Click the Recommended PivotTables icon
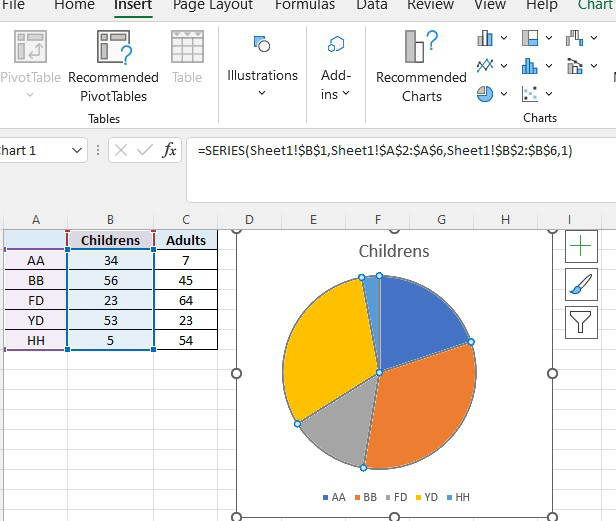Image resolution: width=616 pixels, height=521 pixels. click(x=114, y=47)
